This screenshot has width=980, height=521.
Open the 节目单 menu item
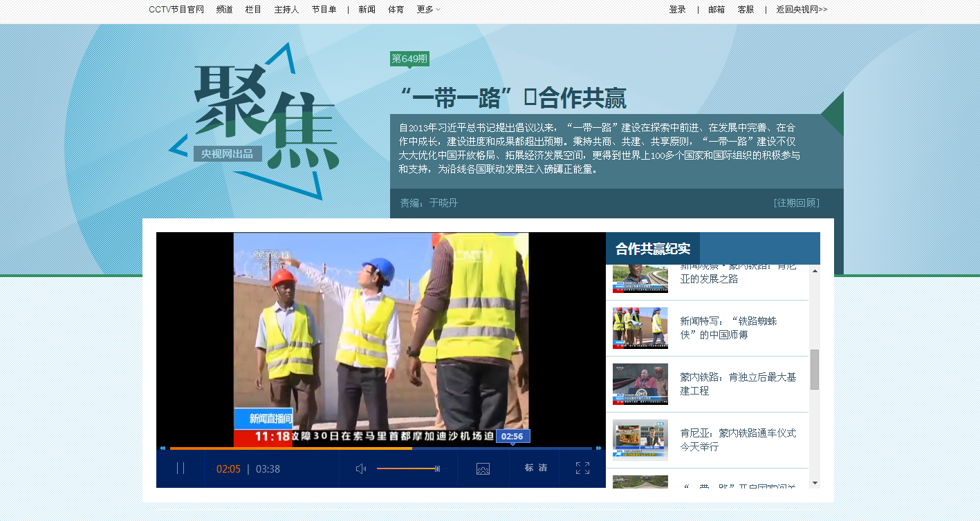(324, 10)
